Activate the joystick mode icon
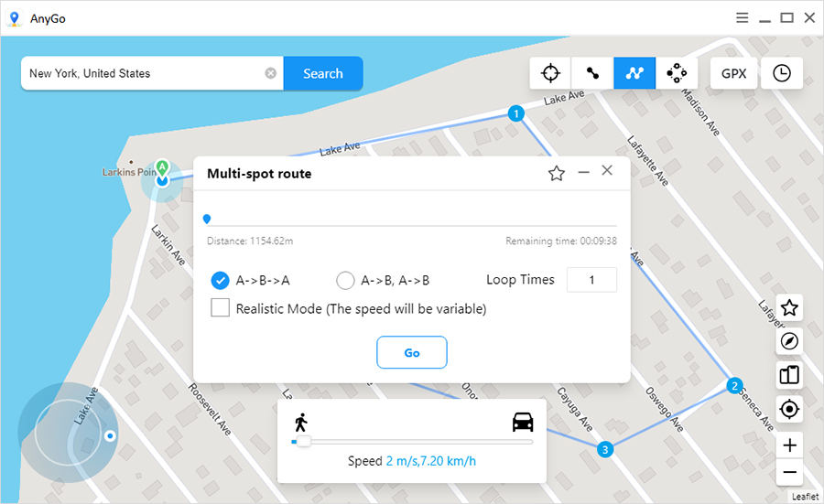 pos(677,73)
